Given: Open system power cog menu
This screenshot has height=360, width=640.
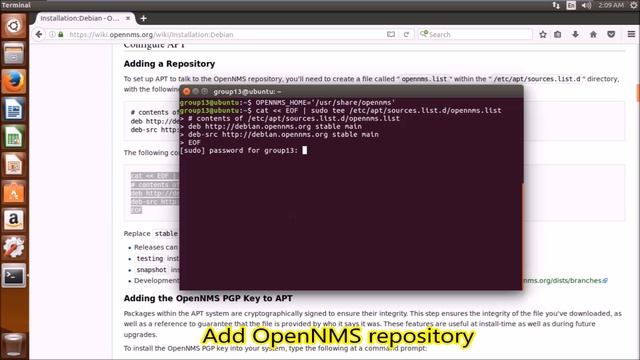Looking at the screenshot, I should (x=633, y=5).
